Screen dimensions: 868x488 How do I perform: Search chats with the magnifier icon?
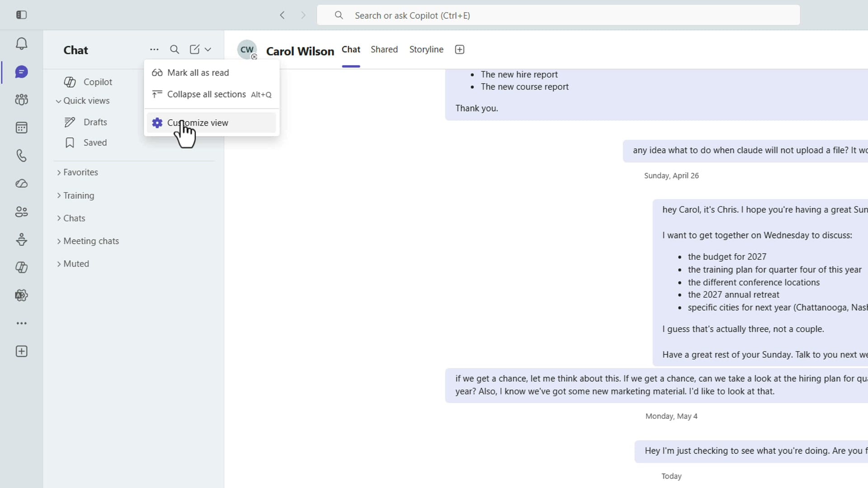coord(175,50)
